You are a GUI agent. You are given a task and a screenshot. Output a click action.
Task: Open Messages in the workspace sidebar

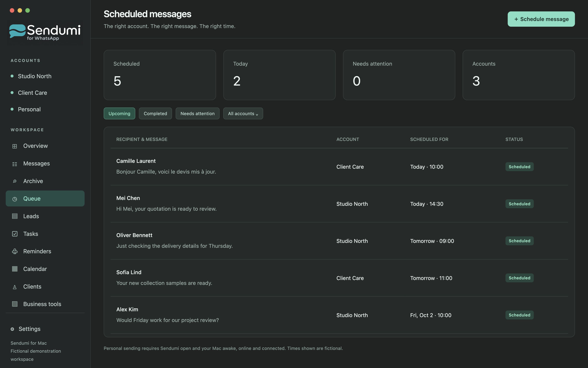tap(45, 164)
